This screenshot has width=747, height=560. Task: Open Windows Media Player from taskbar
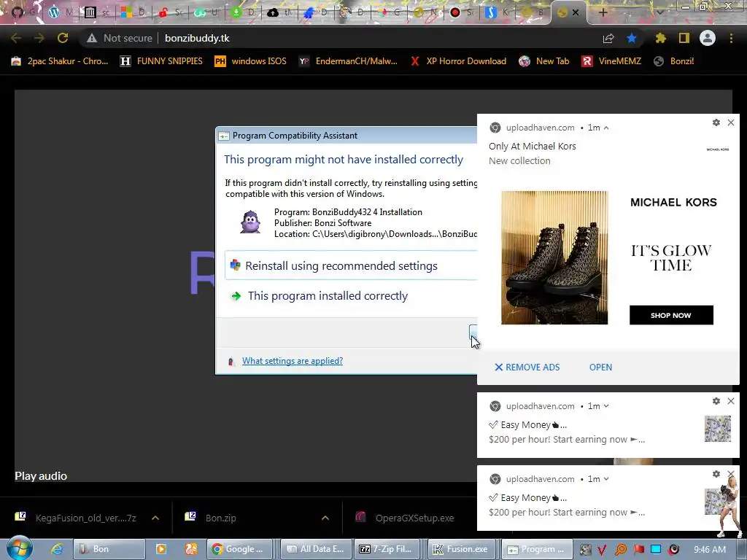coord(161,549)
